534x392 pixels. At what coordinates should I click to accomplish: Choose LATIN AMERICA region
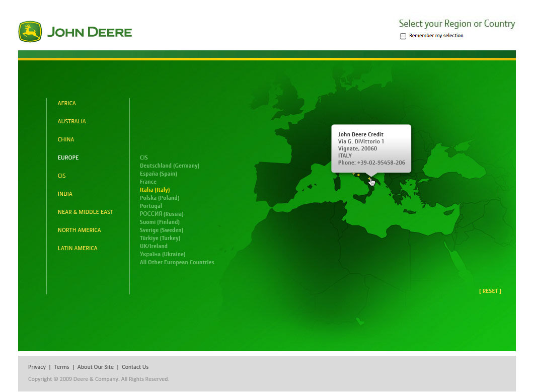tap(78, 248)
